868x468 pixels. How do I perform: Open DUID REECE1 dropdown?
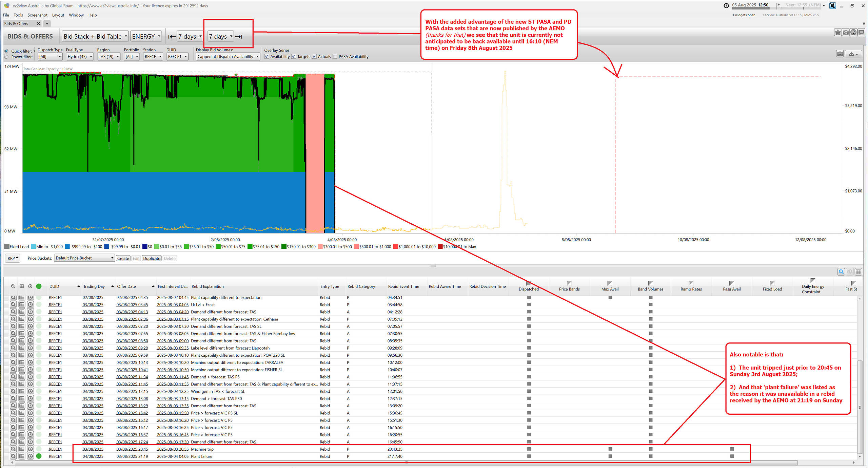click(x=177, y=57)
